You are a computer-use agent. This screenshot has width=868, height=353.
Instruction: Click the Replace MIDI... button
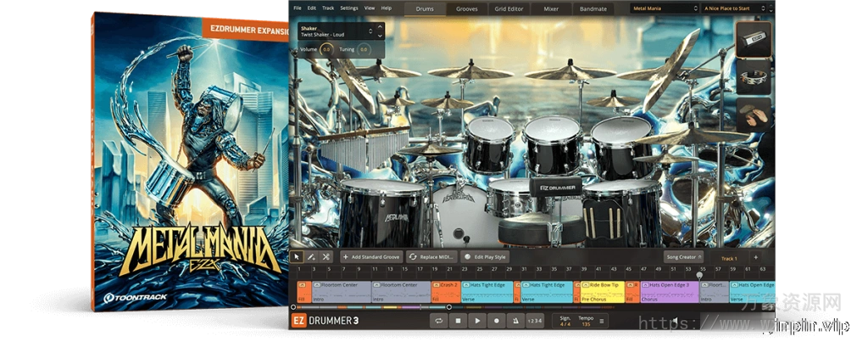432,257
